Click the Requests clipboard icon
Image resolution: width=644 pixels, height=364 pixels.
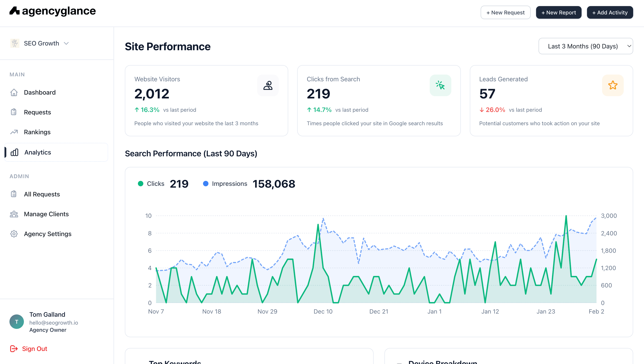point(14,112)
